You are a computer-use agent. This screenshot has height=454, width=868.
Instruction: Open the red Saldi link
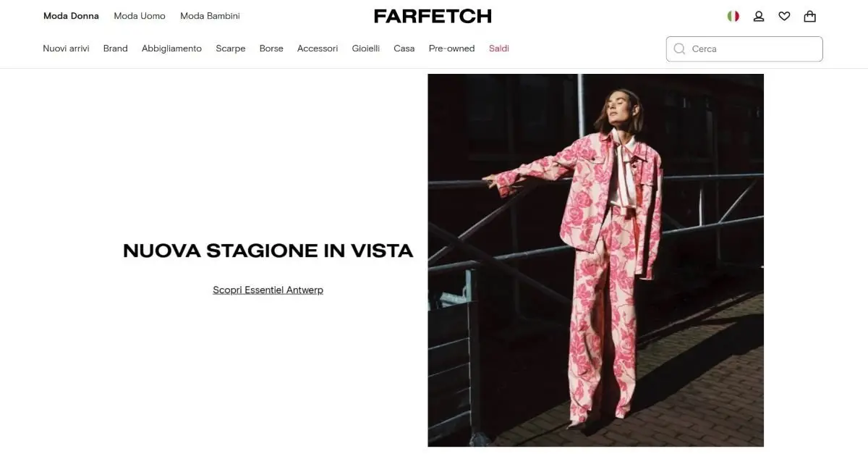coord(499,49)
